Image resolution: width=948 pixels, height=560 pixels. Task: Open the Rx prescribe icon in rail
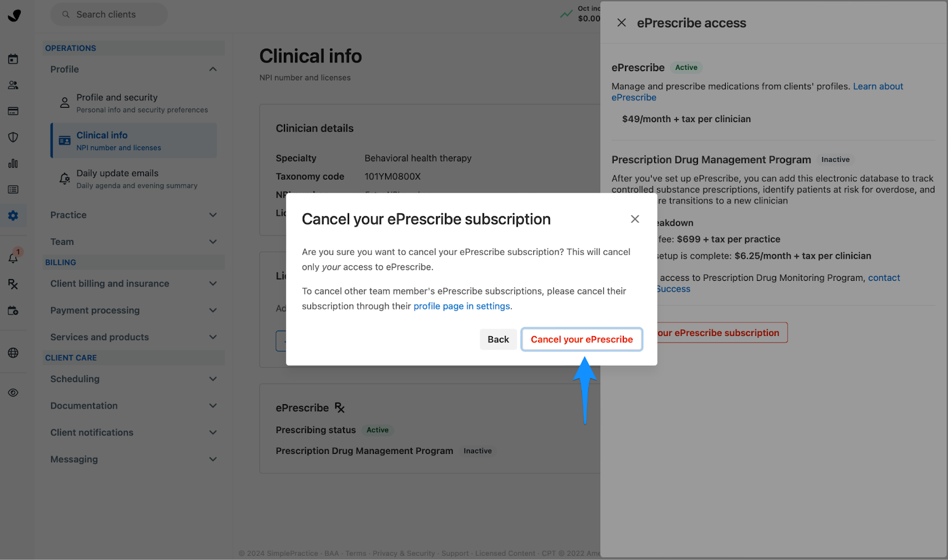pos(13,284)
